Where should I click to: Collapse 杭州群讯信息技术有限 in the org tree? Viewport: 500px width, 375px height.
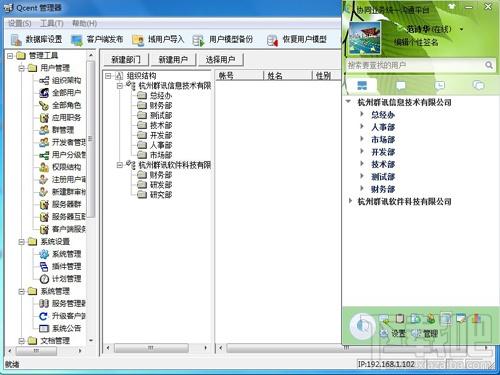point(120,86)
